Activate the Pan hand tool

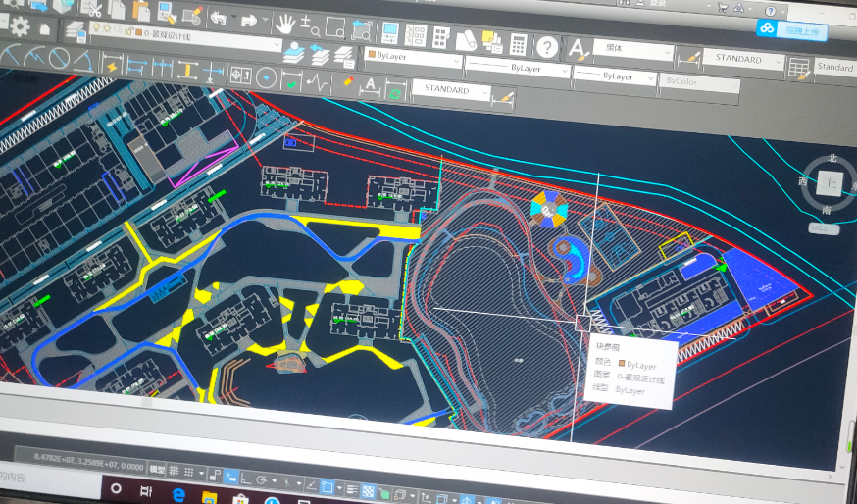[284, 24]
